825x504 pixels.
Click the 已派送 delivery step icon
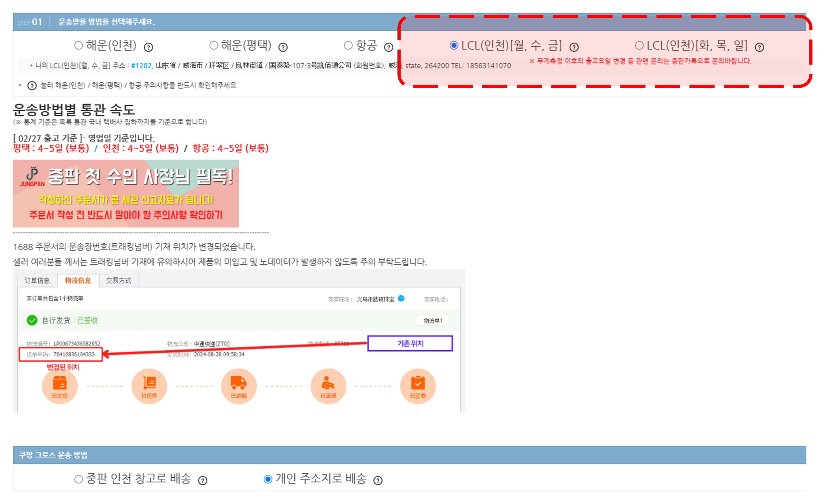328,386
